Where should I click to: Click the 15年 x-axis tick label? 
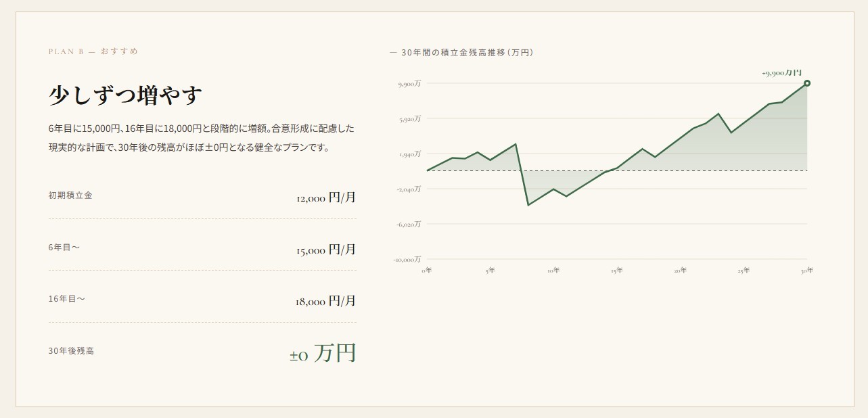[617, 271]
